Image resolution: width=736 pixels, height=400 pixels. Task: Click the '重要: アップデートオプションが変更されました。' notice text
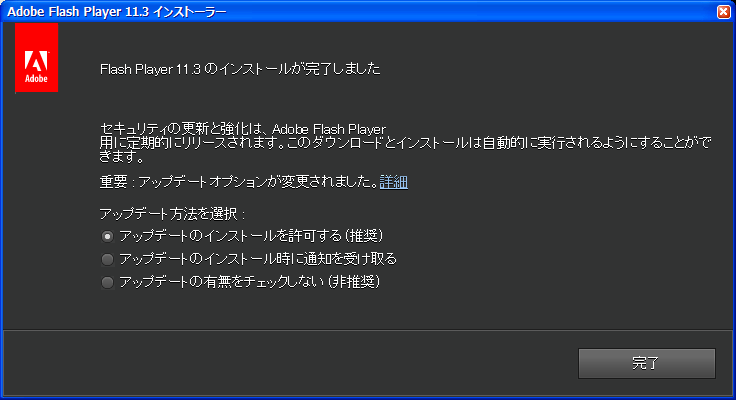(238, 182)
